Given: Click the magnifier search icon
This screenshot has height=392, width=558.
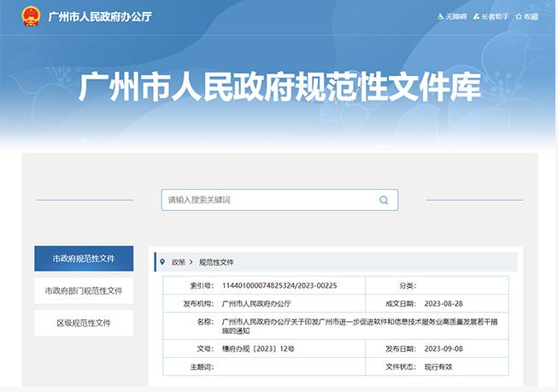Looking at the screenshot, I should 384,200.
